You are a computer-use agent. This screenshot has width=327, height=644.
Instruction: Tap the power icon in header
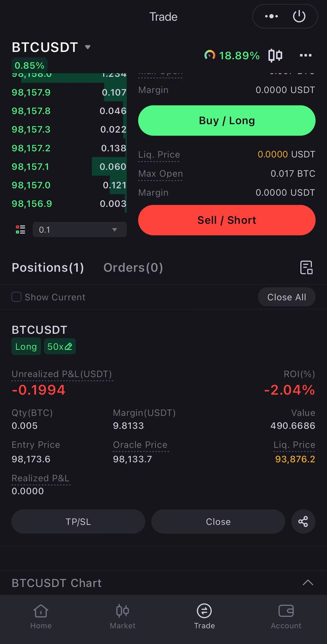click(x=299, y=17)
